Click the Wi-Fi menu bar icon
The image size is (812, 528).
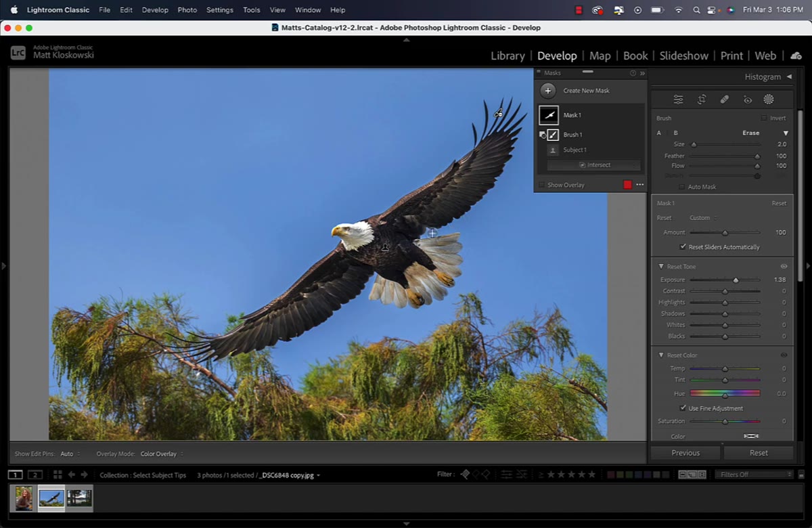tap(678, 10)
